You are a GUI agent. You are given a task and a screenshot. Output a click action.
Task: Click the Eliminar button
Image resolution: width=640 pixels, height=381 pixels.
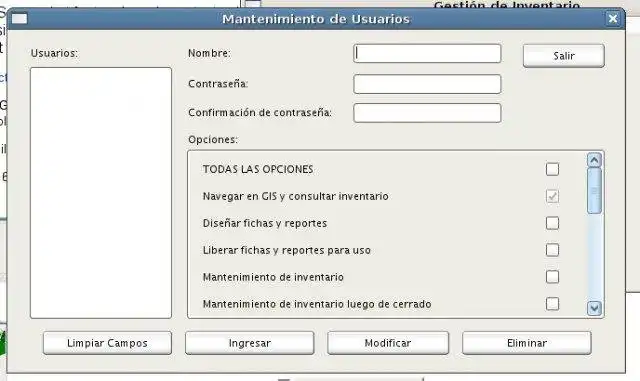[527, 343]
